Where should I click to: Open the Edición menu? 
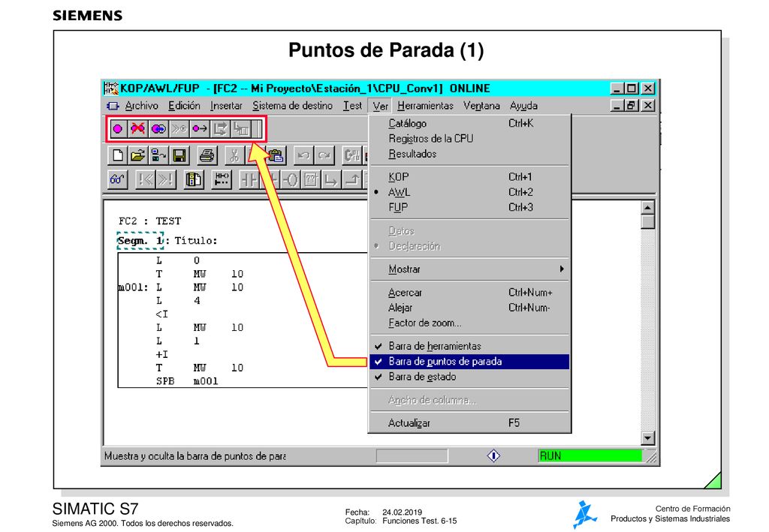point(184,106)
